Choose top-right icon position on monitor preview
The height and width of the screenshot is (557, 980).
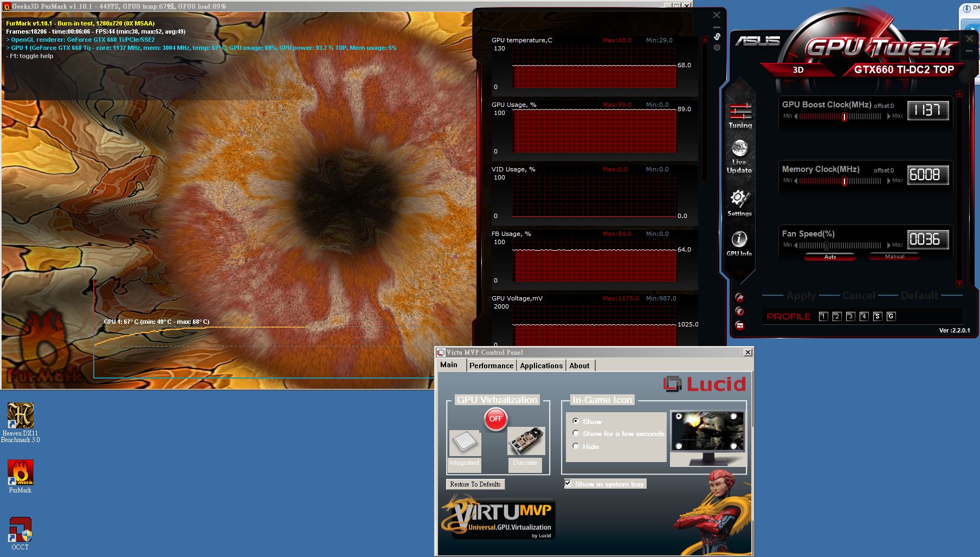733,417
